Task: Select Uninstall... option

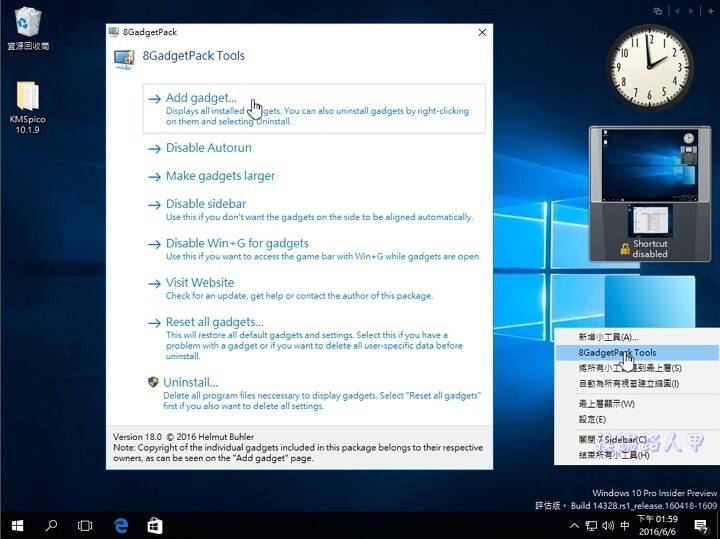Action: coord(314,393)
